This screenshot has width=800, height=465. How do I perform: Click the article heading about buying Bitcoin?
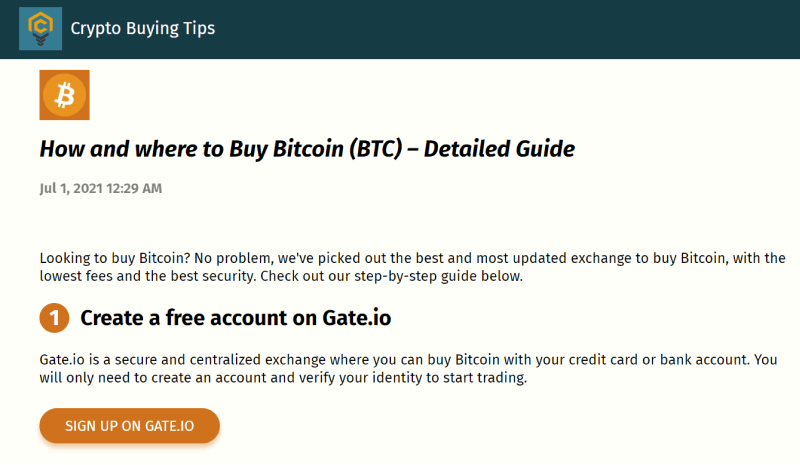tap(307, 150)
